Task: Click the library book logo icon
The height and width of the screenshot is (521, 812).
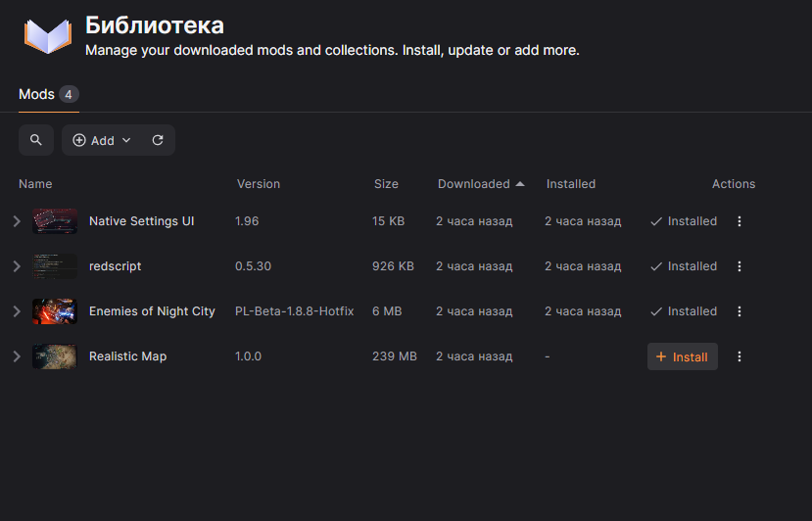Action: point(48,35)
